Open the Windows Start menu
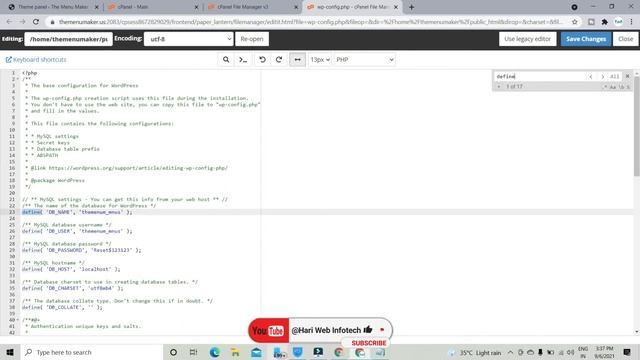 pyautogui.click(x=10, y=352)
